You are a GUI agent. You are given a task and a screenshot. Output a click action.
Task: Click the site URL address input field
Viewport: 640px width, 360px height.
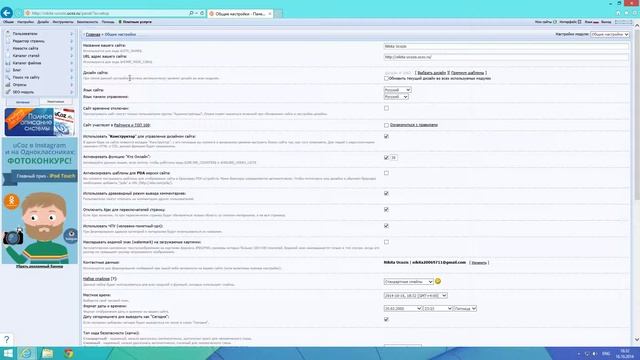point(506,57)
